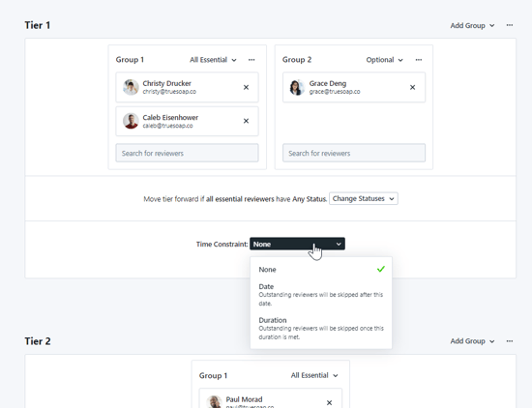
Task: Expand Tier 2 Add Group dropdown
Action: tap(472, 341)
